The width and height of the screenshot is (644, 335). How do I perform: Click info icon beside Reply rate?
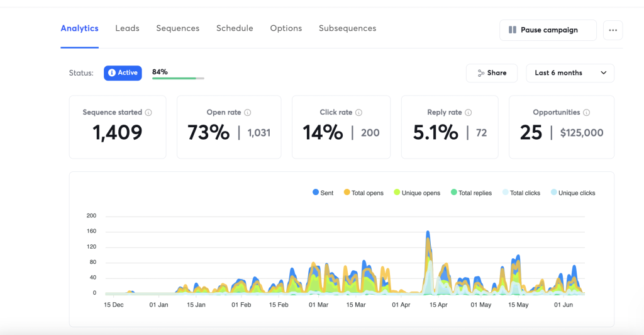point(468,113)
